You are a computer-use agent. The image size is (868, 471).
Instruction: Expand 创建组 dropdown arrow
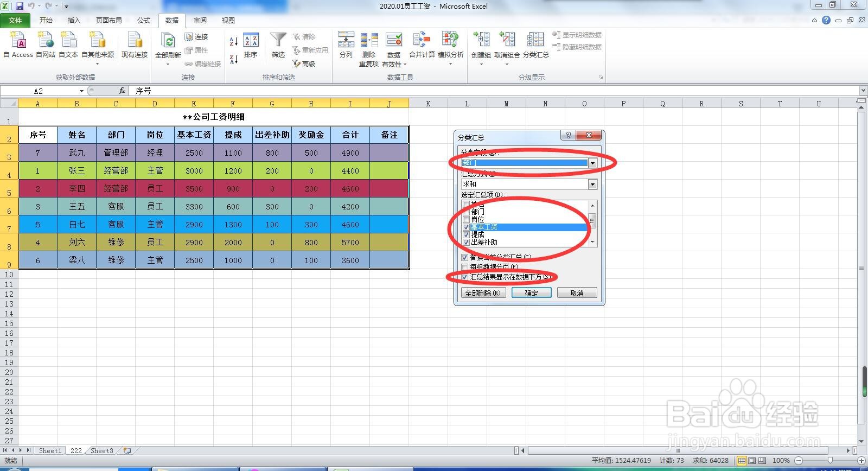point(481,64)
